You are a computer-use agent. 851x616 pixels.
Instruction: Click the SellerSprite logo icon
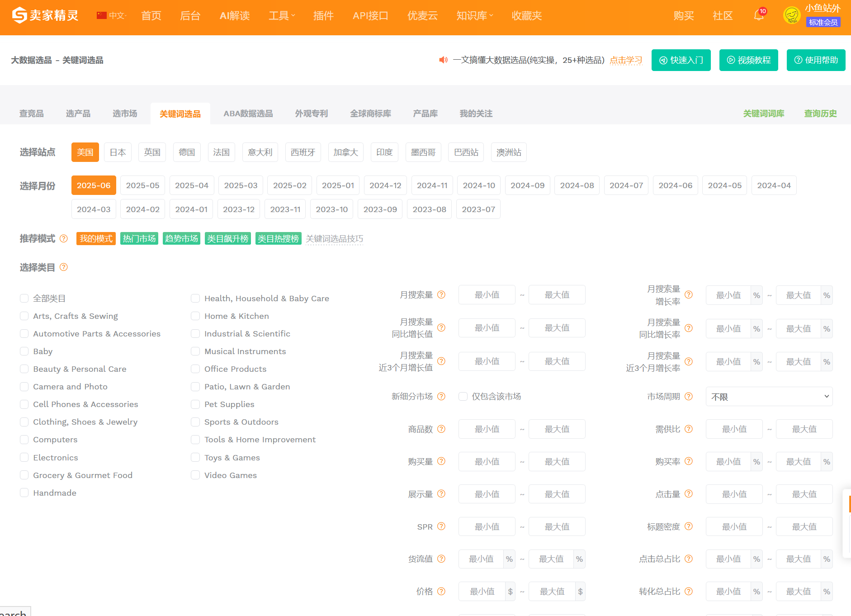point(19,15)
